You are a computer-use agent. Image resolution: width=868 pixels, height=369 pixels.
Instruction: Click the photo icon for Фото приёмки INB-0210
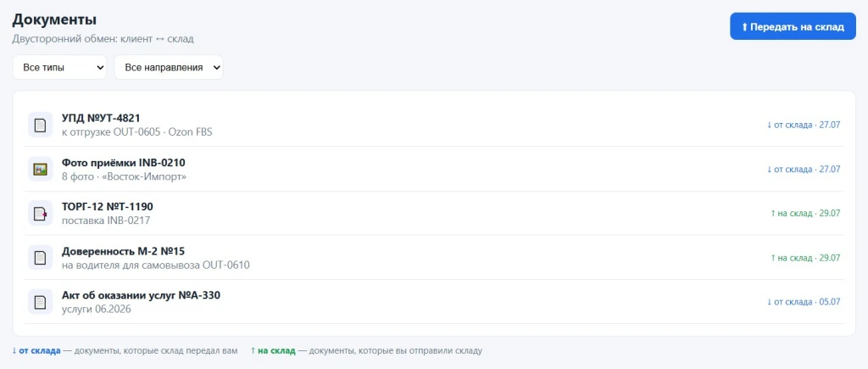tap(41, 169)
